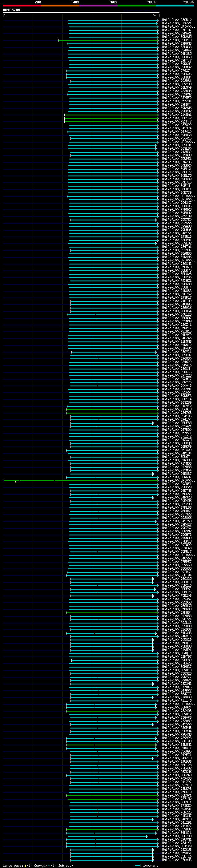Image resolution: width=197 pixels, height=868 pixels.
Task: Click the purple ~60% identity legend bar
Action: point(98,6)
